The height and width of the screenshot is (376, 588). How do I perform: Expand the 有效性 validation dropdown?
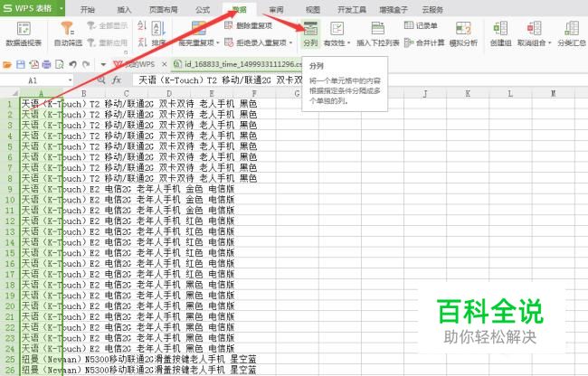349,43
